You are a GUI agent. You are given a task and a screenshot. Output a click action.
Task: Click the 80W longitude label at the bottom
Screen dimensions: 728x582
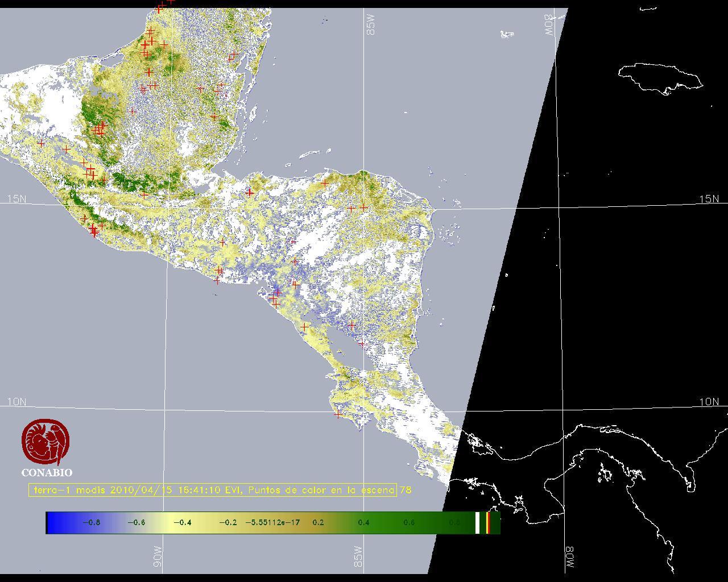(x=569, y=558)
